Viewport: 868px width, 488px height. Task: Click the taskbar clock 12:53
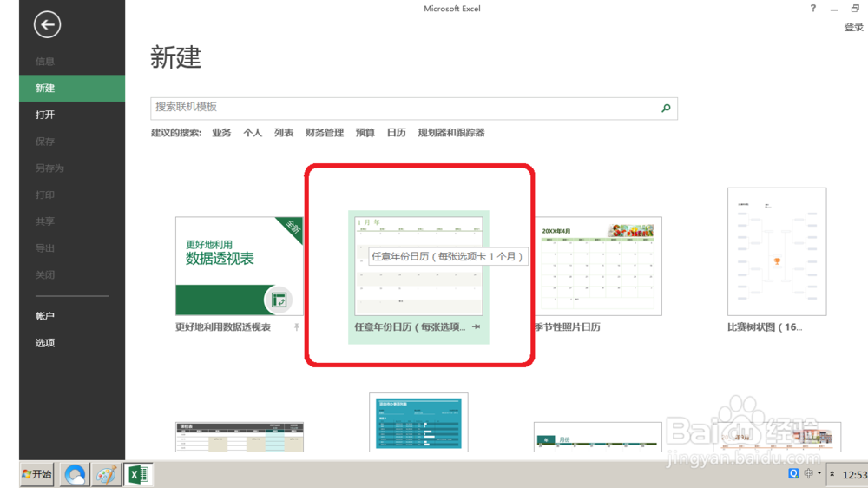point(855,475)
